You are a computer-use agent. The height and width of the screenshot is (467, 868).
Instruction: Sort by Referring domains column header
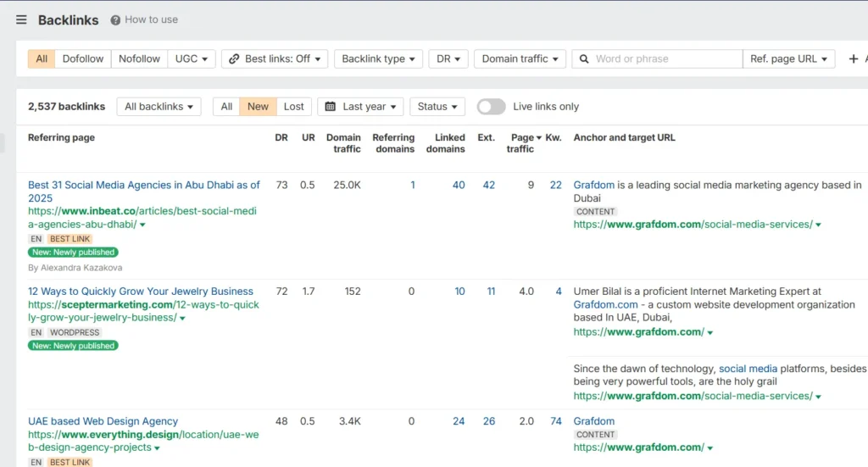[x=393, y=142]
